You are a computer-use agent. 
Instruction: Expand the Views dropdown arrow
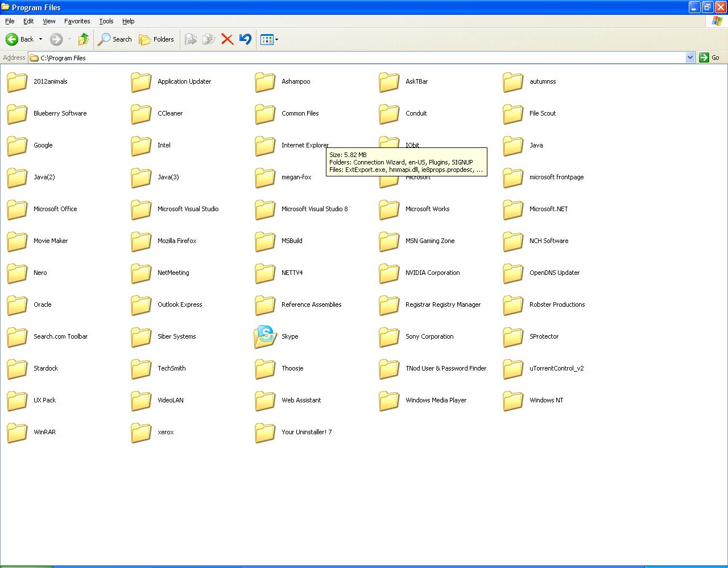tap(276, 40)
